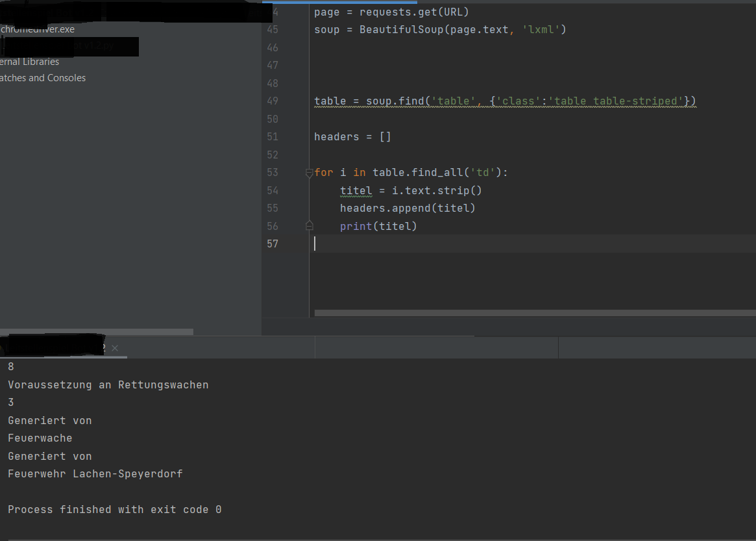
Task: Close the run output tab with the x icon
Action: (114, 348)
